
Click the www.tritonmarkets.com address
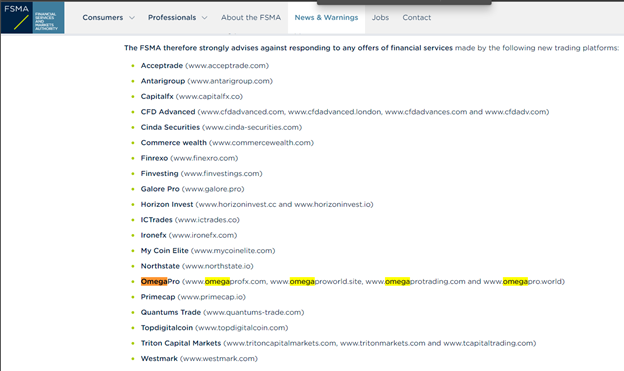[x=382, y=343]
